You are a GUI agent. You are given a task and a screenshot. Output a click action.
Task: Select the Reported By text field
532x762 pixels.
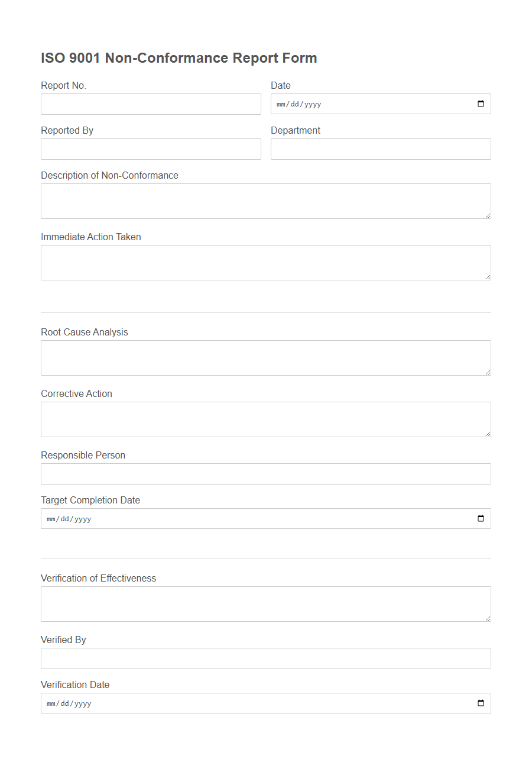click(151, 148)
